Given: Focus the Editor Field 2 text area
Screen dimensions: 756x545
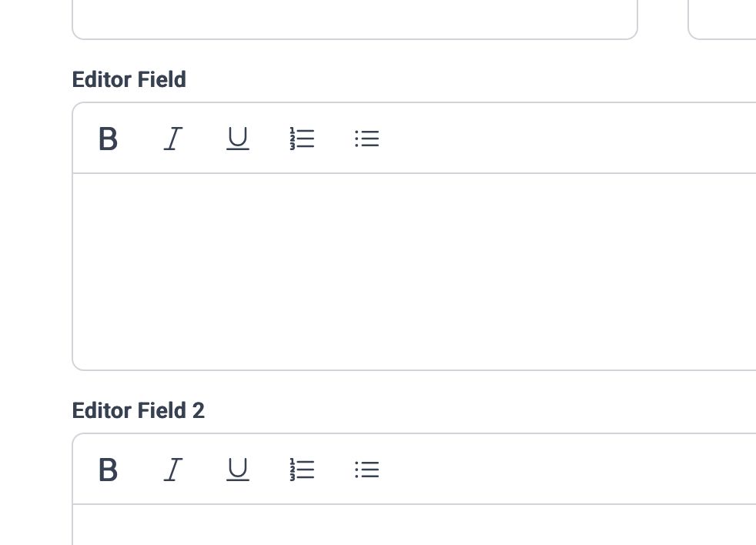Looking at the screenshot, I should tap(414, 525).
